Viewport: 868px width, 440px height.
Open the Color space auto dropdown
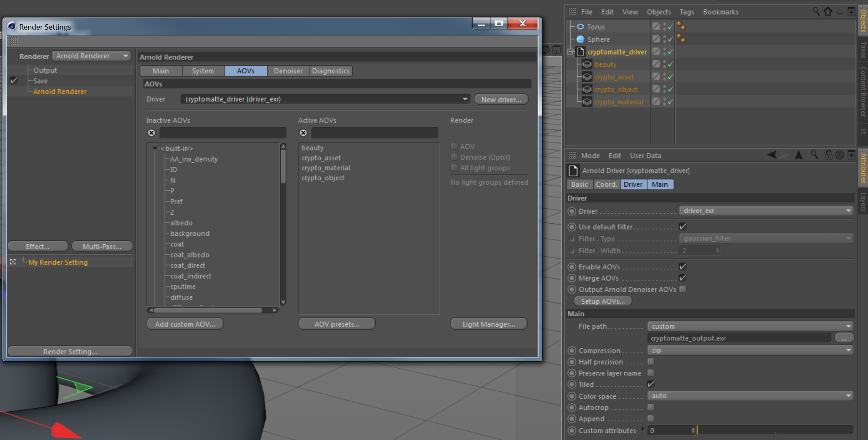coord(751,396)
